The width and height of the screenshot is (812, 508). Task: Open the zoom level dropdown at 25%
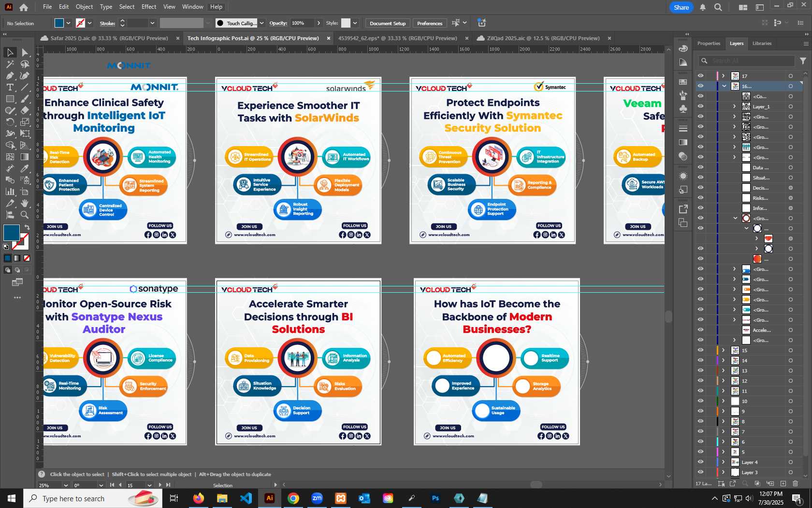66,485
